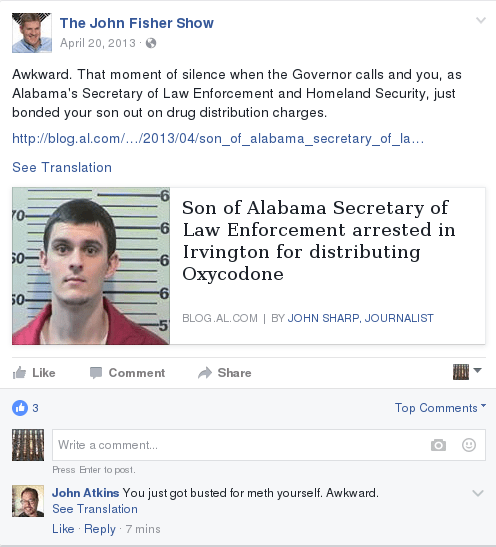The width and height of the screenshot is (496, 547).
Task: Like John Atkins' comment
Action: [63, 529]
